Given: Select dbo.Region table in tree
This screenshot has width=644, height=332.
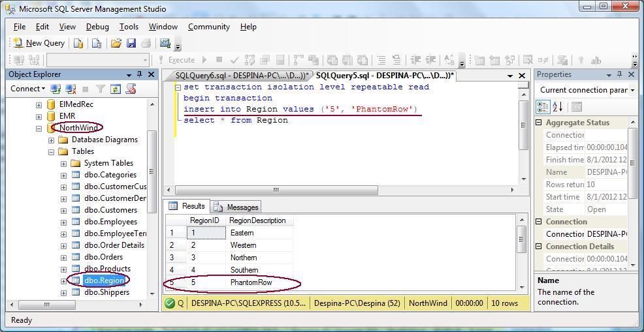Looking at the screenshot, I should click(104, 280).
